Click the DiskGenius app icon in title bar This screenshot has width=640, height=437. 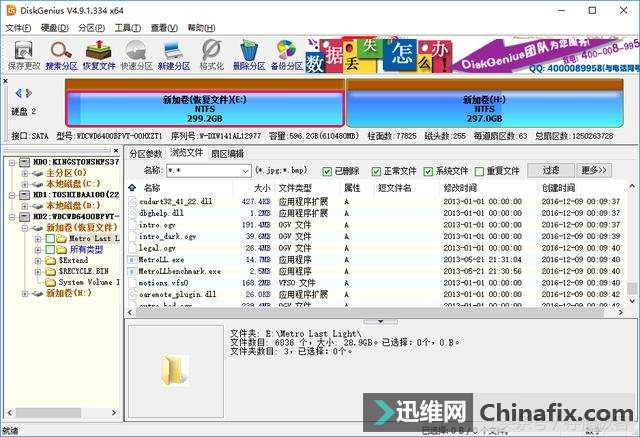11,10
